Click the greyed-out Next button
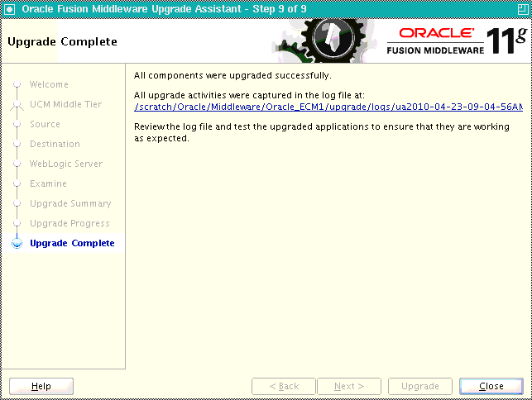The width and height of the screenshot is (532, 400). click(349, 386)
